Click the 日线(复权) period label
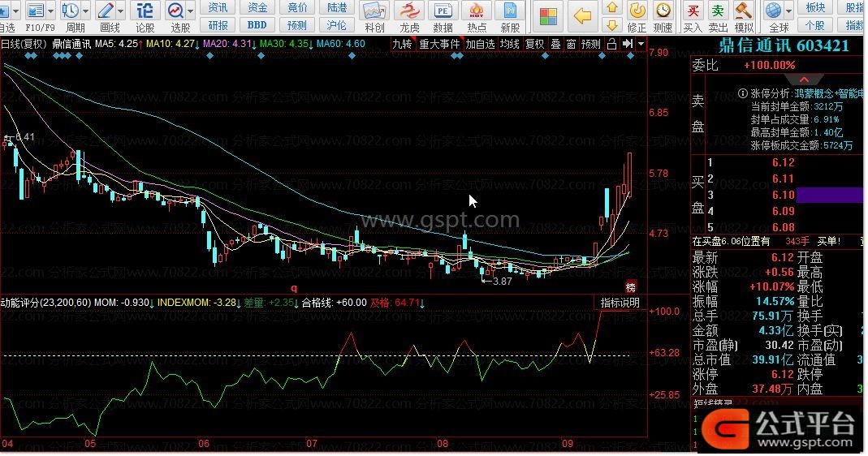The width and height of the screenshot is (868, 456). [24, 44]
